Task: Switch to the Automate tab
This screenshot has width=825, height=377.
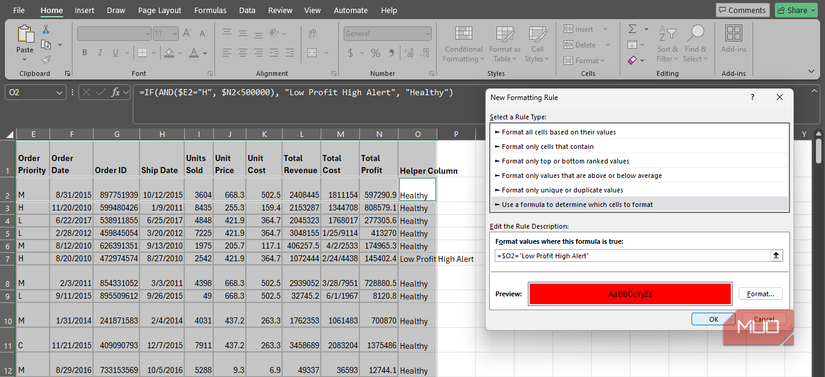Action: 351,11
